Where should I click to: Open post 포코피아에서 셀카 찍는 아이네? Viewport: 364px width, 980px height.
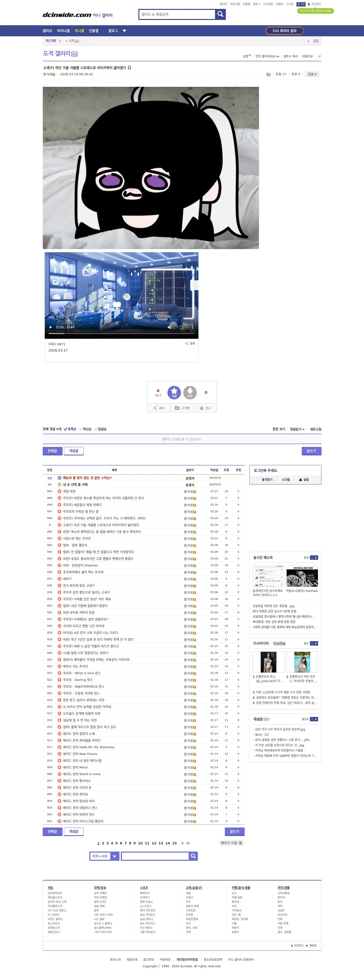pyautogui.click(x=83, y=572)
